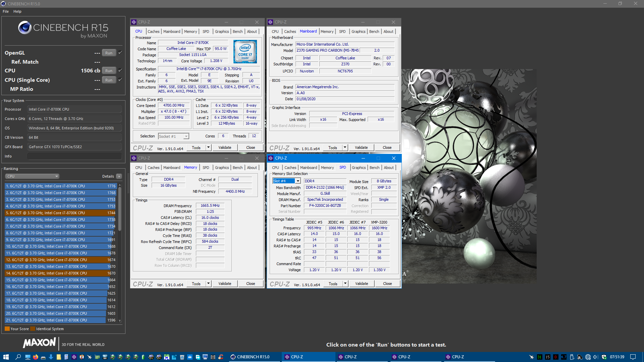The height and width of the screenshot is (362, 644).
Task: Open Bench tab in the Mainboard CPU-Z window
Action: tap(374, 32)
